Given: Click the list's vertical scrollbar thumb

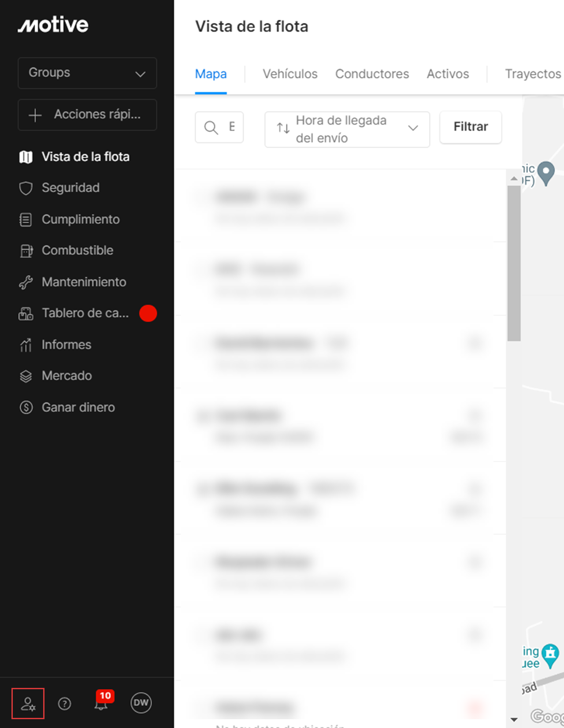Looking at the screenshot, I should point(514,263).
